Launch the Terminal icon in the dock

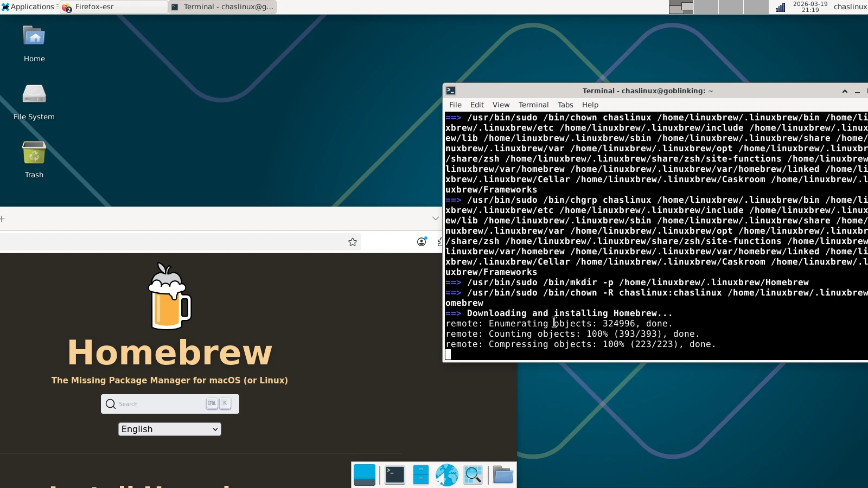[x=394, y=475]
